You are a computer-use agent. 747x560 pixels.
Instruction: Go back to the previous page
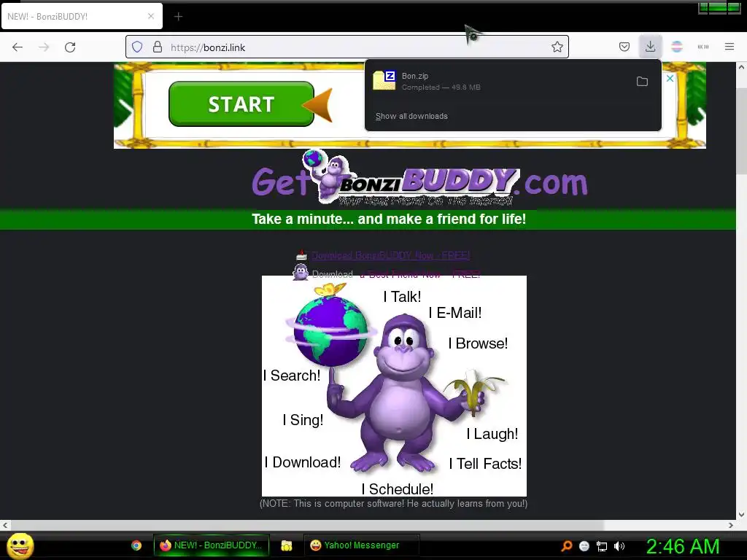[x=18, y=47]
